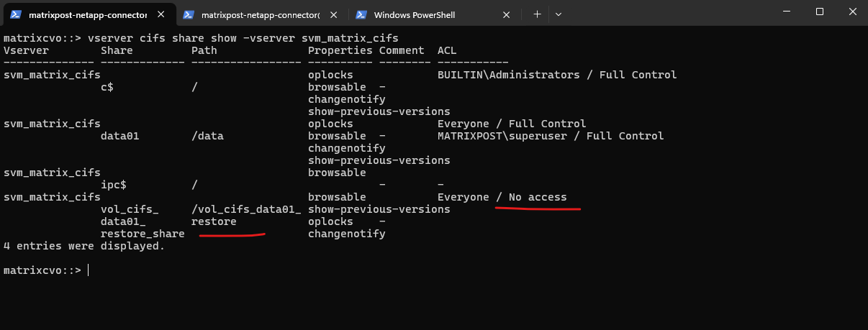Expand the new tab profile dropdown chevron

[559, 14]
